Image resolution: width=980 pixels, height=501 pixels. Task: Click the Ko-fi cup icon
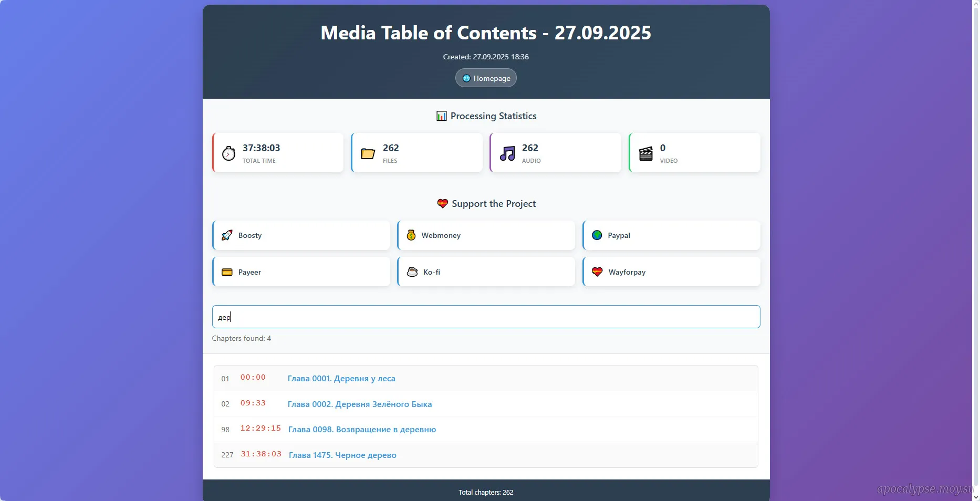(x=412, y=272)
